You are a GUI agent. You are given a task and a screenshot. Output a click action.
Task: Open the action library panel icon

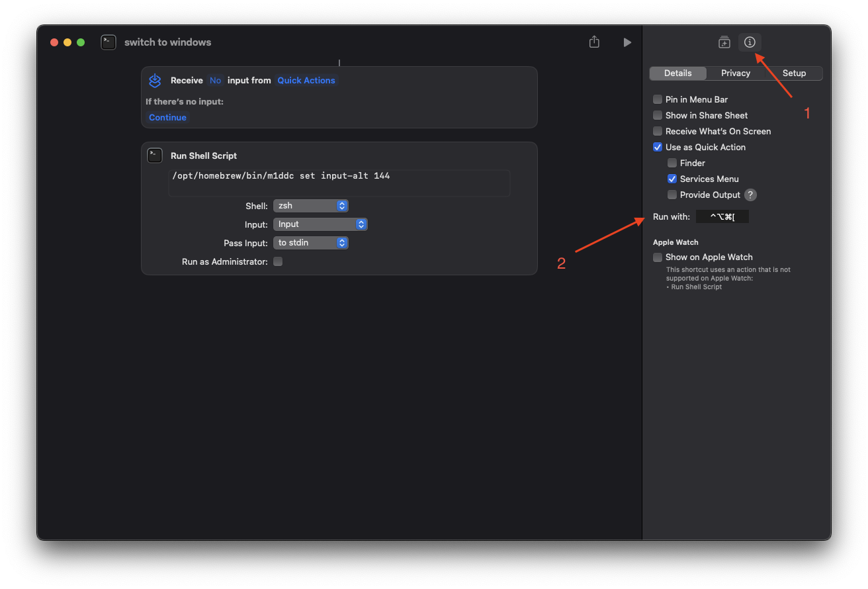724,42
